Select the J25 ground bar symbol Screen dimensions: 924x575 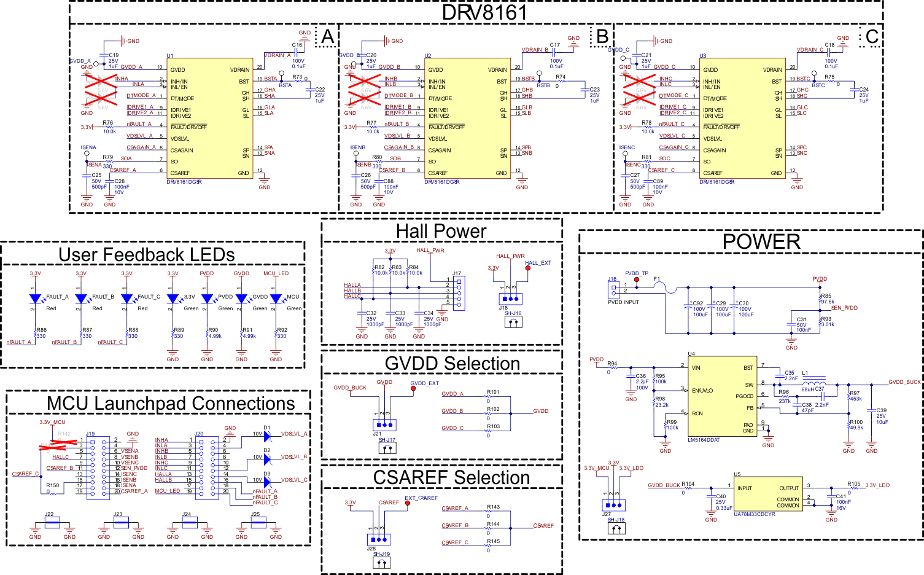click(x=258, y=523)
